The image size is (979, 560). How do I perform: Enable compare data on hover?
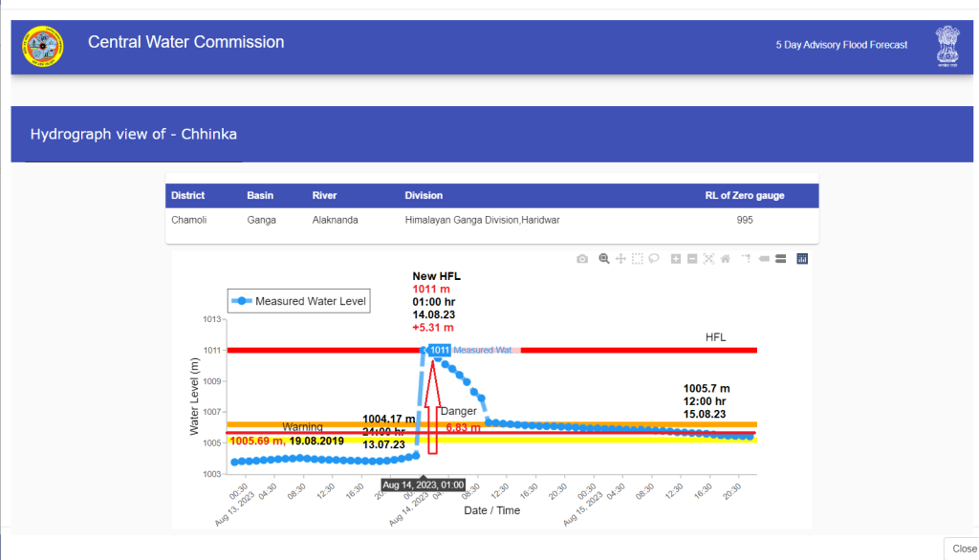click(x=780, y=259)
